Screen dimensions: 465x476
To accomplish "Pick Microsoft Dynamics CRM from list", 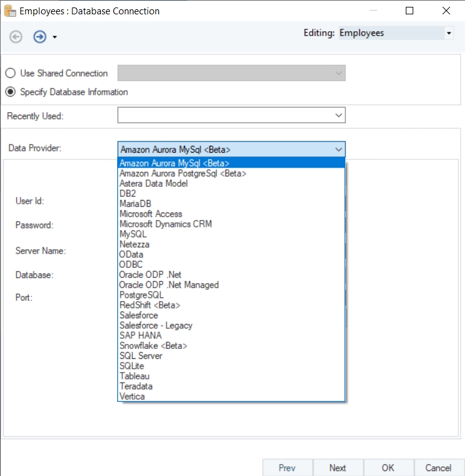I will [x=165, y=224].
